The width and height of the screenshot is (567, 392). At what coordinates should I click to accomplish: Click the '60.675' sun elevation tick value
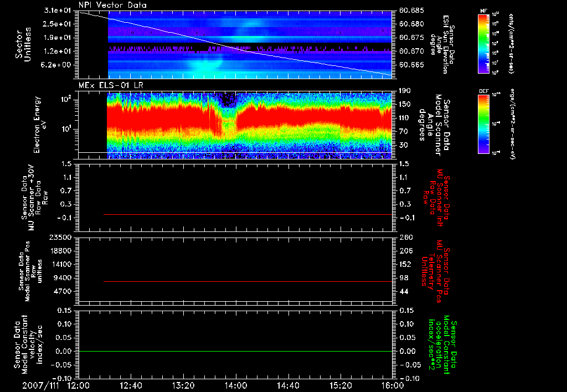coord(411,38)
